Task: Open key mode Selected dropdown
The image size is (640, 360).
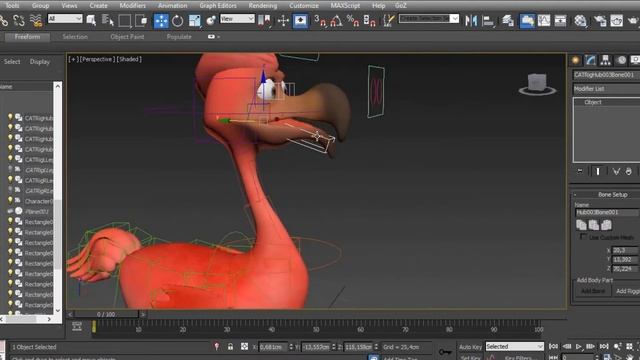Action: click(514, 347)
